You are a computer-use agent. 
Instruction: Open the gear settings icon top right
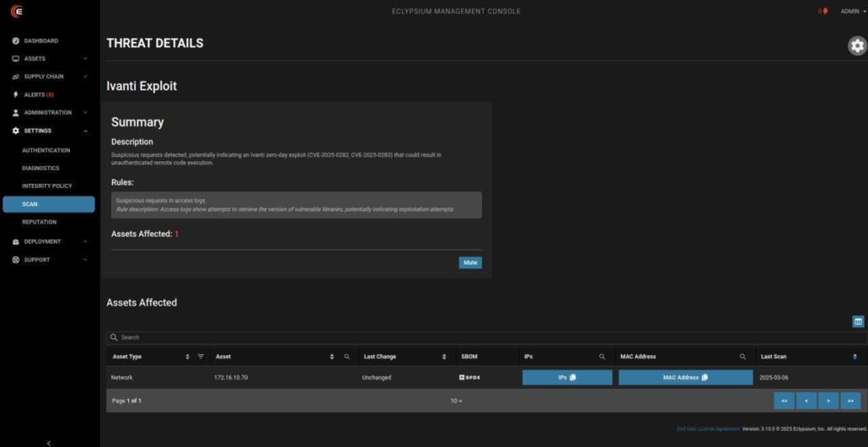click(x=857, y=46)
